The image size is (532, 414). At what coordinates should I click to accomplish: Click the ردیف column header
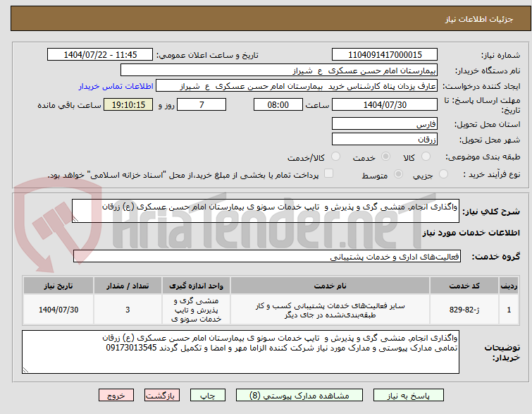coord(509,286)
